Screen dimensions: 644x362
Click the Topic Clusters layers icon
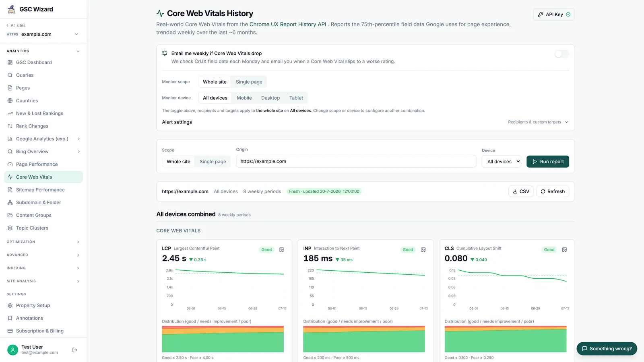(x=10, y=228)
